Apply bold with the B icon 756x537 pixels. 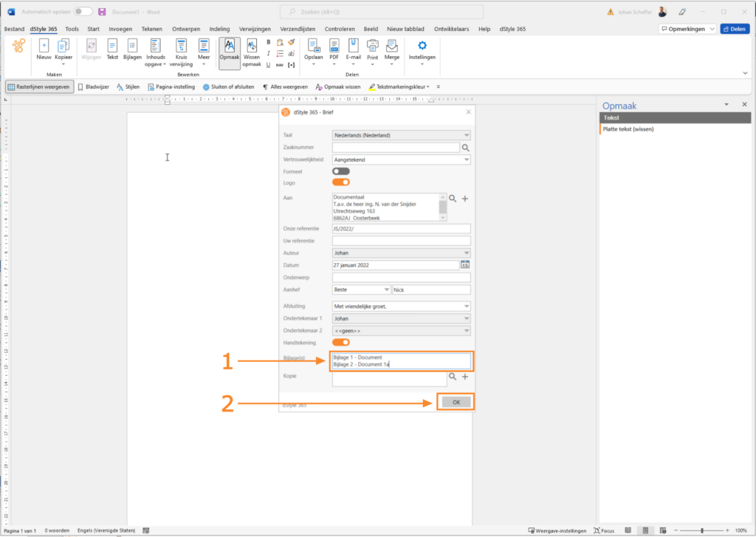click(269, 42)
